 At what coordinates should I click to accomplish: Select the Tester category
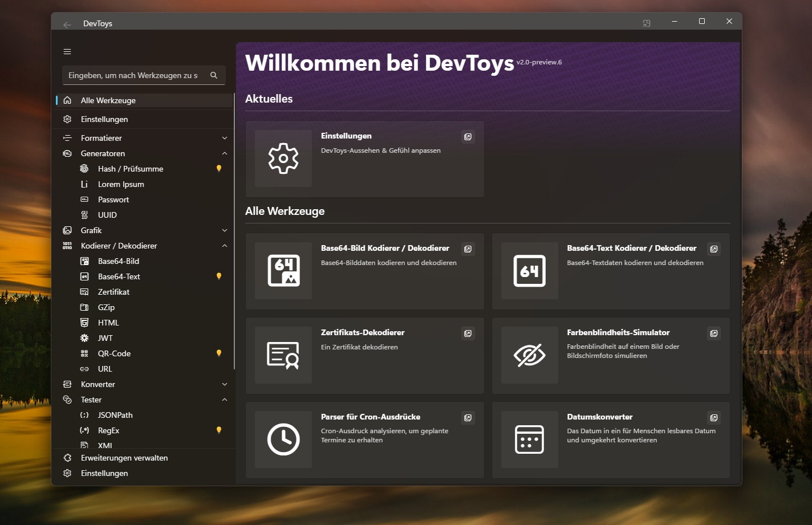145,400
